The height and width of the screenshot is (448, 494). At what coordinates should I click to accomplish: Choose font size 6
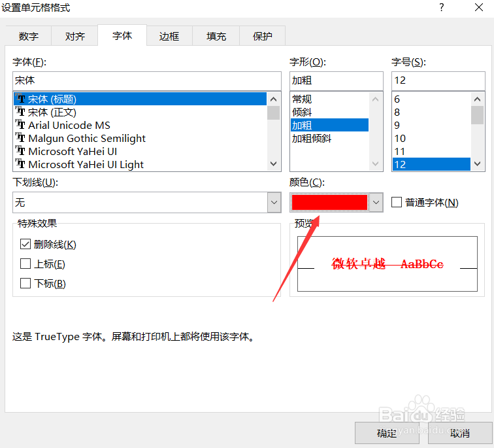[432, 99]
